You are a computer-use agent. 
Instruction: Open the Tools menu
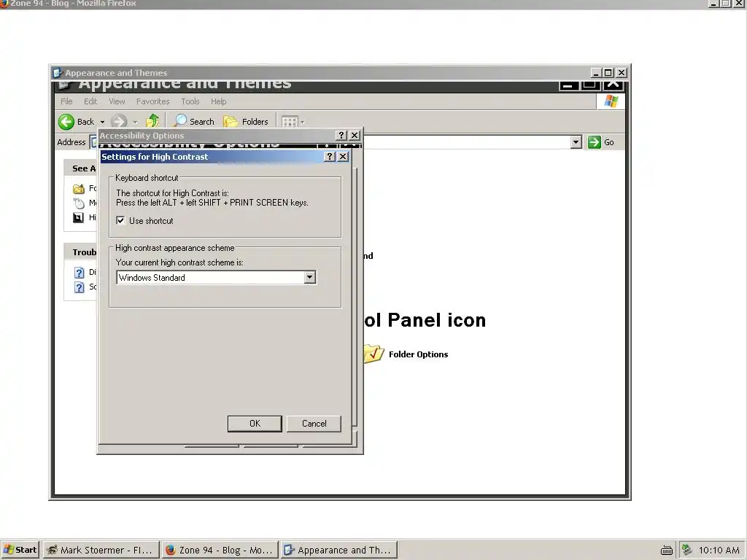coord(190,101)
